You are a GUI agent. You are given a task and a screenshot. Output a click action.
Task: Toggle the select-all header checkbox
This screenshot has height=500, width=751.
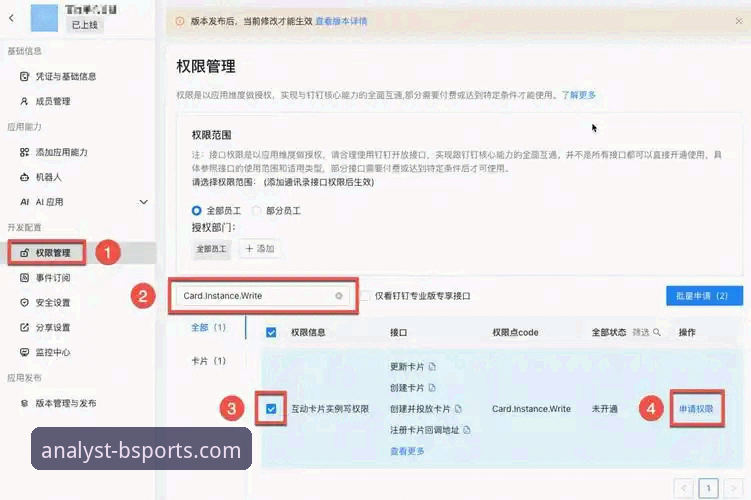click(x=271, y=332)
